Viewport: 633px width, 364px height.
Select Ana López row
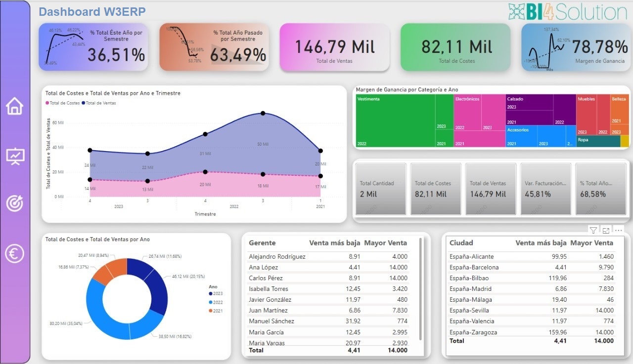coord(328,268)
